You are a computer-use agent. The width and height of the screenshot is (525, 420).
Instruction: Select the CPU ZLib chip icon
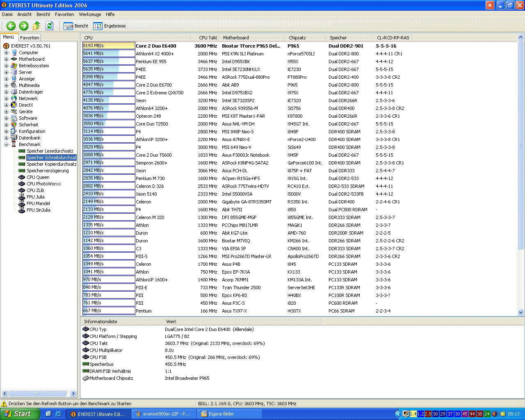(x=22, y=190)
